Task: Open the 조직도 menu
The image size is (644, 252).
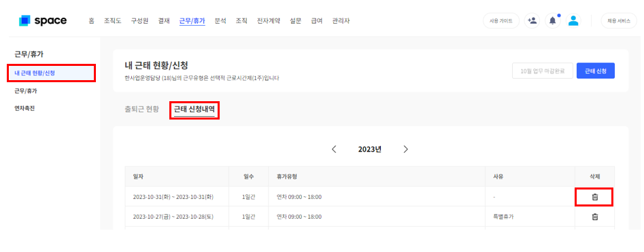Action: click(112, 20)
